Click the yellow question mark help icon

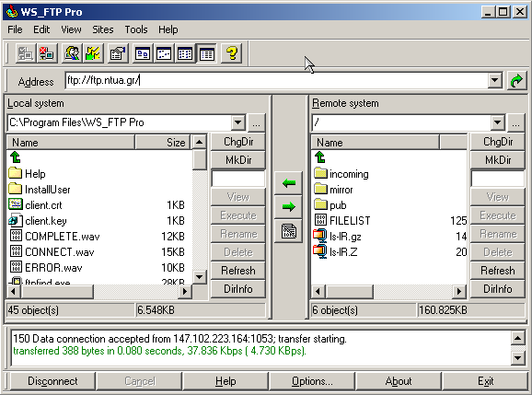pyautogui.click(x=231, y=53)
